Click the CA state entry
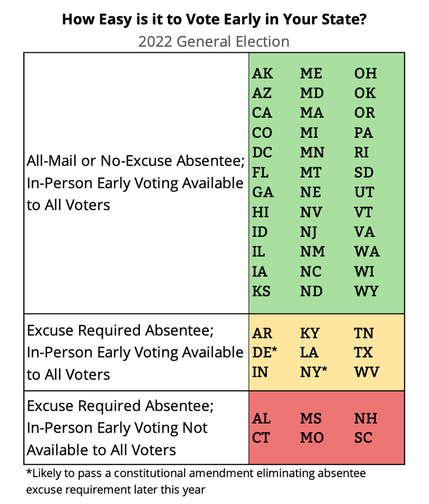 click(262, 113)
